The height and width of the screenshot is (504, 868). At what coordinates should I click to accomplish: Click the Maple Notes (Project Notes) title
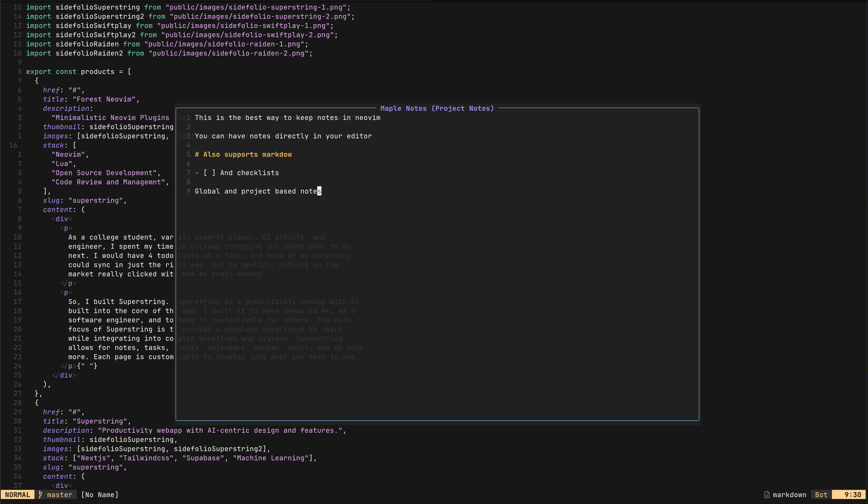437,108
